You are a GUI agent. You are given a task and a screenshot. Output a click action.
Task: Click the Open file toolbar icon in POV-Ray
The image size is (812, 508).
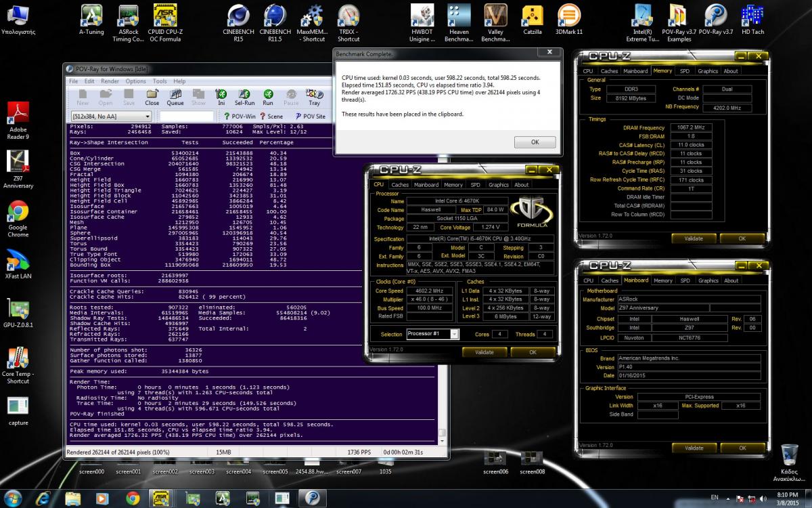(x=106, y=98)
